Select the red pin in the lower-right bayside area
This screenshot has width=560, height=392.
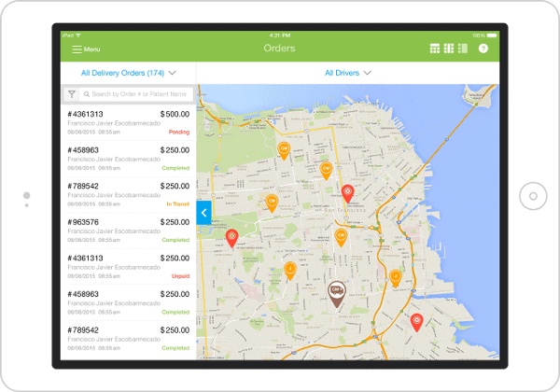[416, 323]
